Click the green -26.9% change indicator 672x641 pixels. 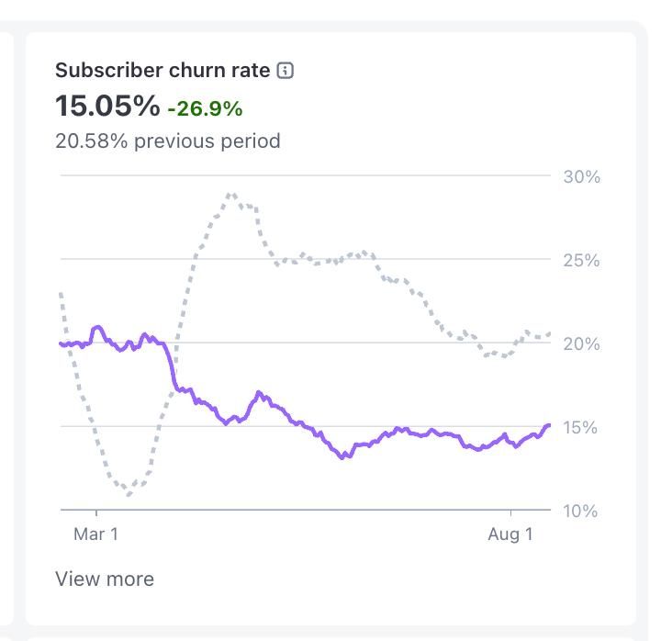pos(205,108)
